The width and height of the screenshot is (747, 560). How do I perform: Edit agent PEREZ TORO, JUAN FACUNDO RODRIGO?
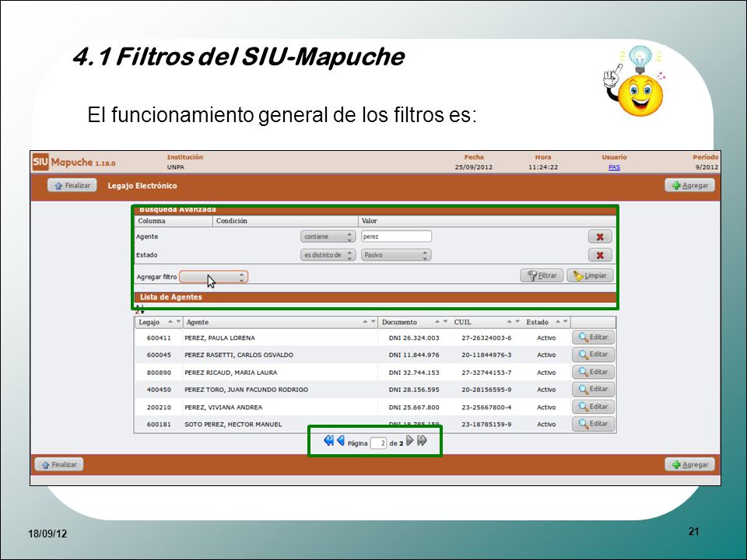pos(593,389)
